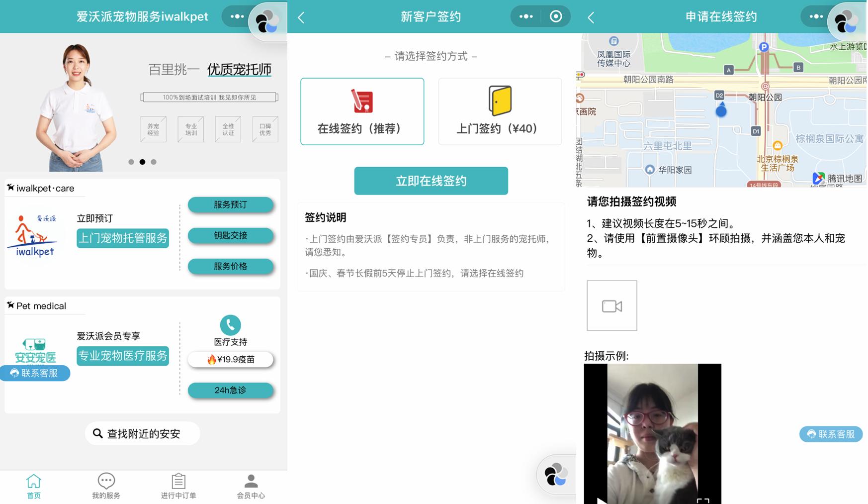Tap the Pet medical section title

click(41, 306)
